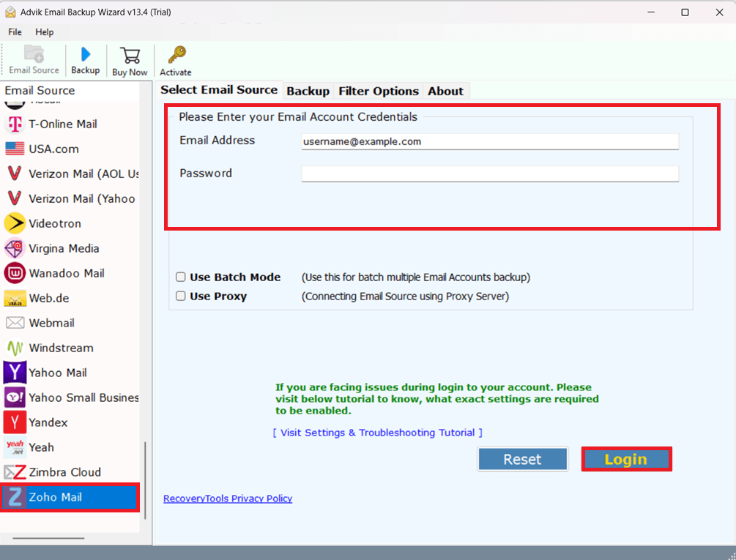The image size is (736, 560).
Task: Click the Activate key icon
Action: [177, 54]
